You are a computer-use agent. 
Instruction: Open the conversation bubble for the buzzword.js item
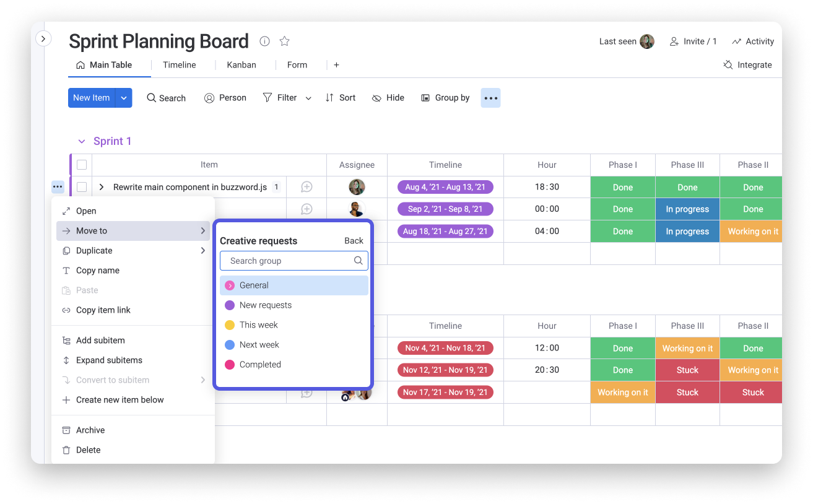(306, 187)
